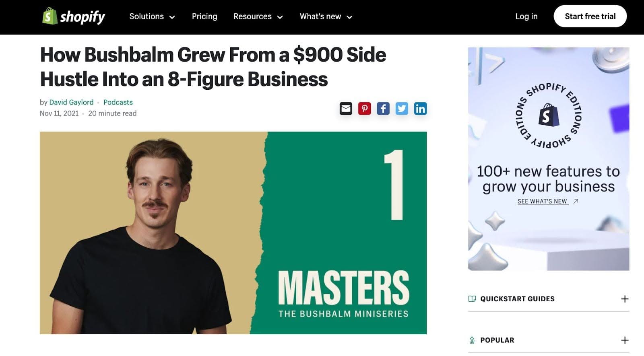Click the Popular section icon
Image resolution: width=644 pixels, height=356 pixels.
[x=472, y=340]
